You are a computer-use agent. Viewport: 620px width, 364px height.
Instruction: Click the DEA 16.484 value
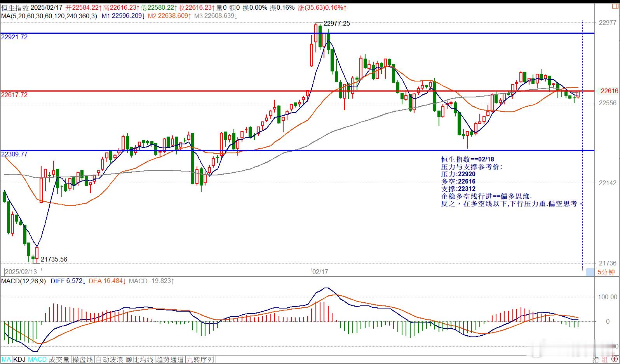pyautogui.click(x=107, y=281)
